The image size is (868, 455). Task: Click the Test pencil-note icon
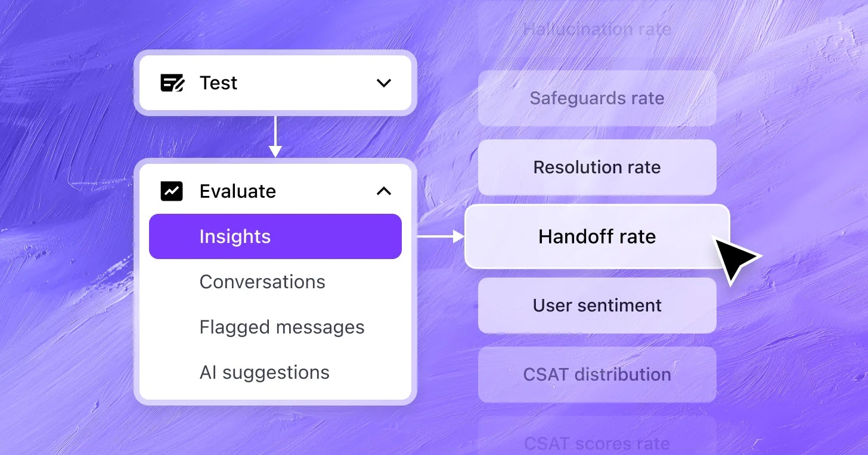(x=172, y=83)
